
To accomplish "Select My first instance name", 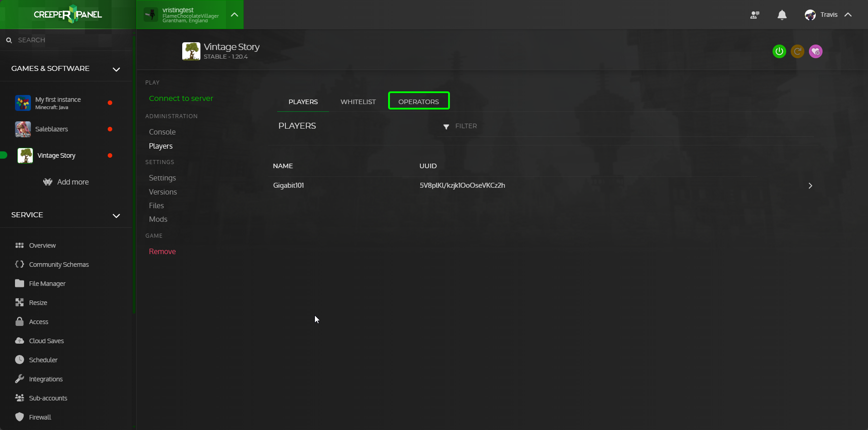I will 58,100.
